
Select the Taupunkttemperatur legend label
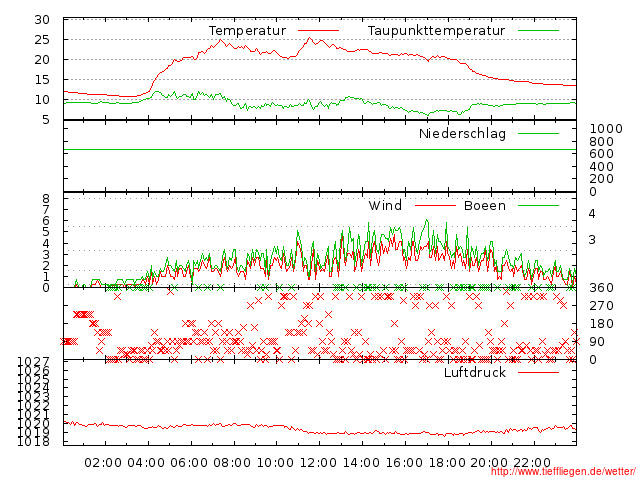(436, 31)
